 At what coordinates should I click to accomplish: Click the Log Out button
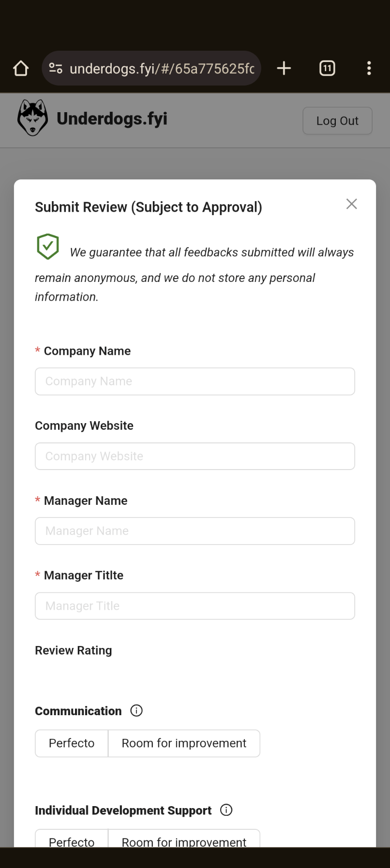tap(337, 121)
